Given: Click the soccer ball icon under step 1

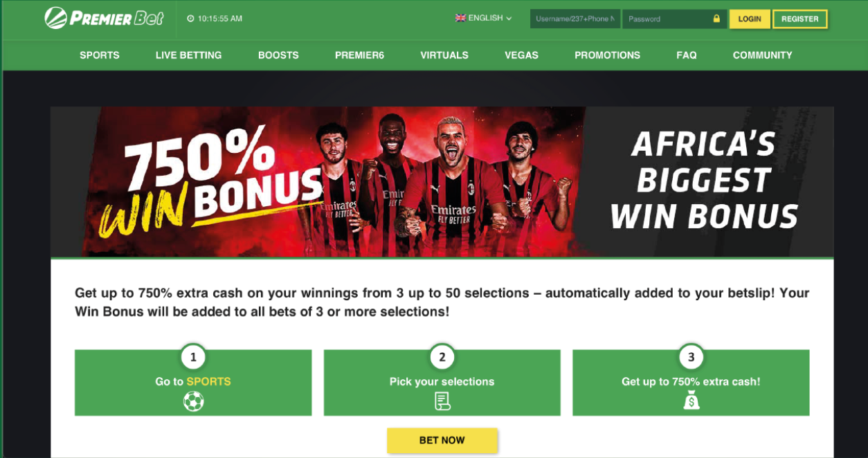Looking at the screenshot, I should coord(193,401).
